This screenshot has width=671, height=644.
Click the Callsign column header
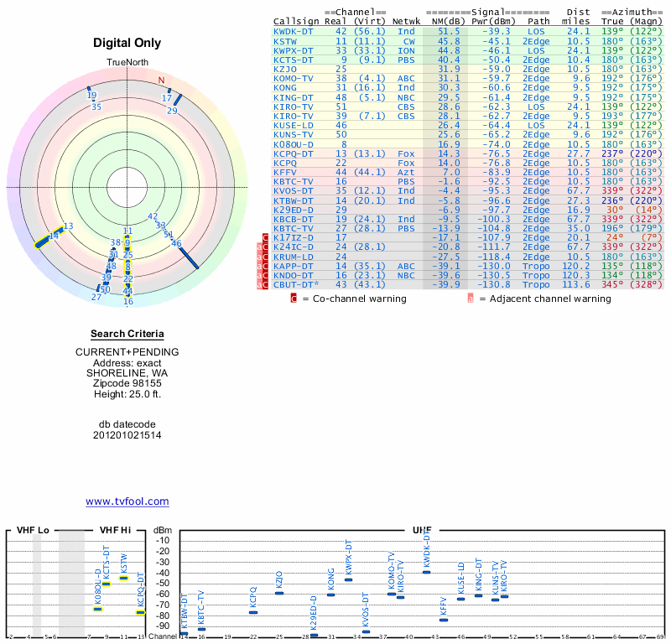[297, 21]
